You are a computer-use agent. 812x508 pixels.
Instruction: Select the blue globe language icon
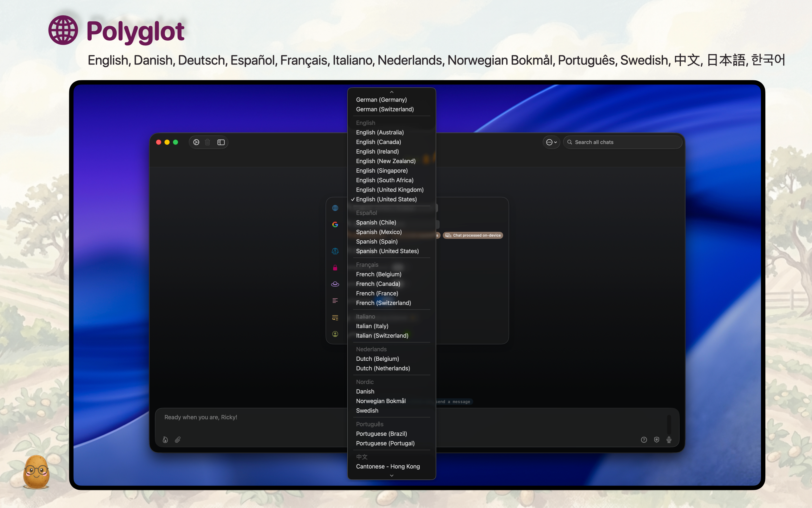click(x=335, y=208)
